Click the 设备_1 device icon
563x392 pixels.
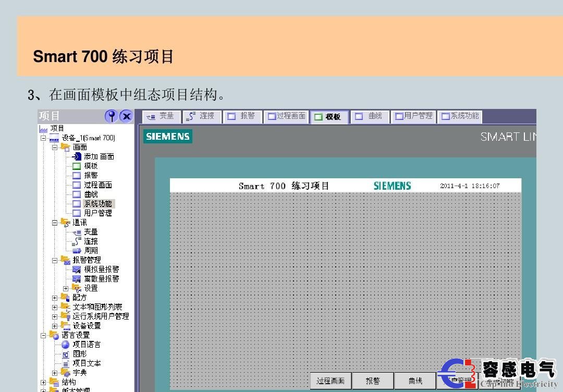coord(54,138)
